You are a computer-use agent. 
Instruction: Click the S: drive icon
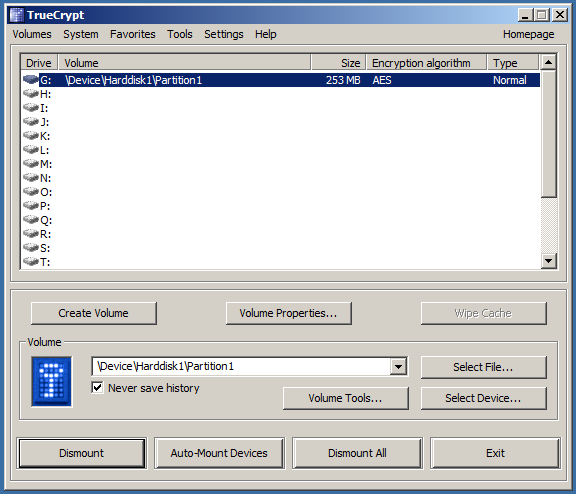click(x=31, y=248)
